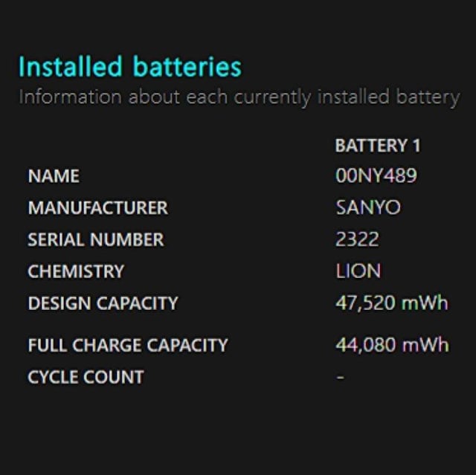476x475 pixels.
Task: Click the CHEMISTRY row label
Action: click(x=76, y=271)
